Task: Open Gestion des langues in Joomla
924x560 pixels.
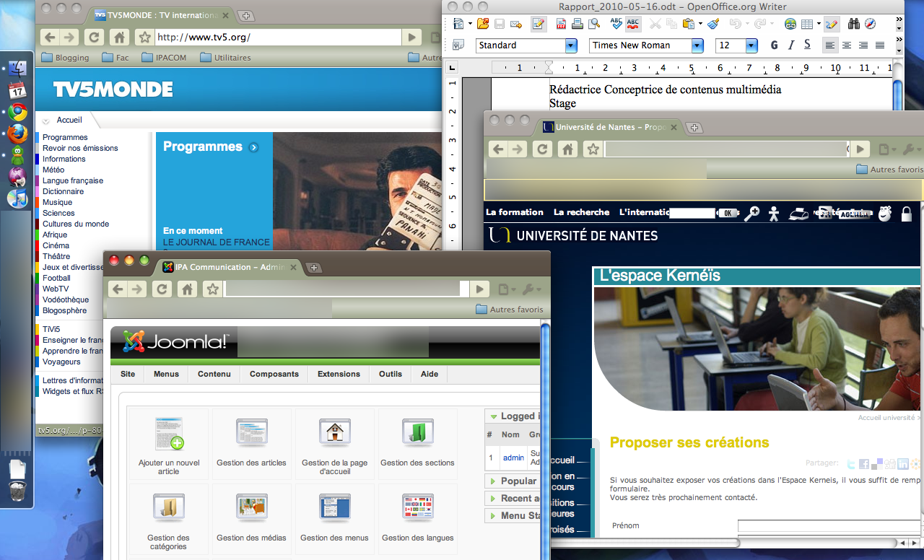Action: (418, 518)
